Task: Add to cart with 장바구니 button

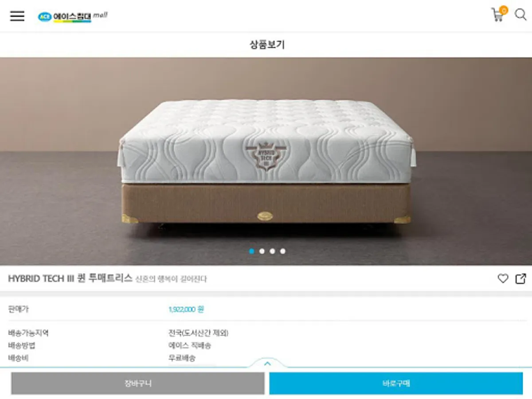Action: pos(138,383)
